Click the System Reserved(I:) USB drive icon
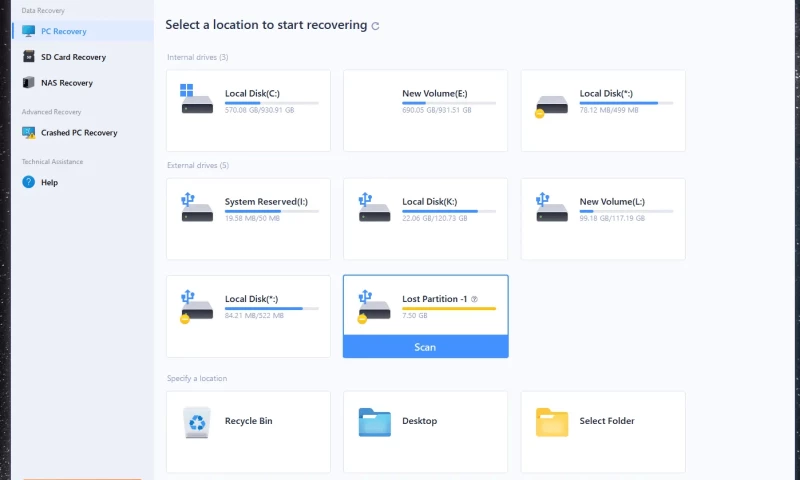The width and height of the screenshot is (800, 480). coord(196,207)
